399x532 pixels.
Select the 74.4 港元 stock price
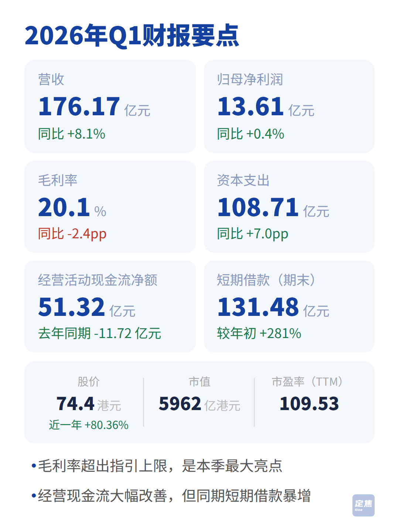89,404
